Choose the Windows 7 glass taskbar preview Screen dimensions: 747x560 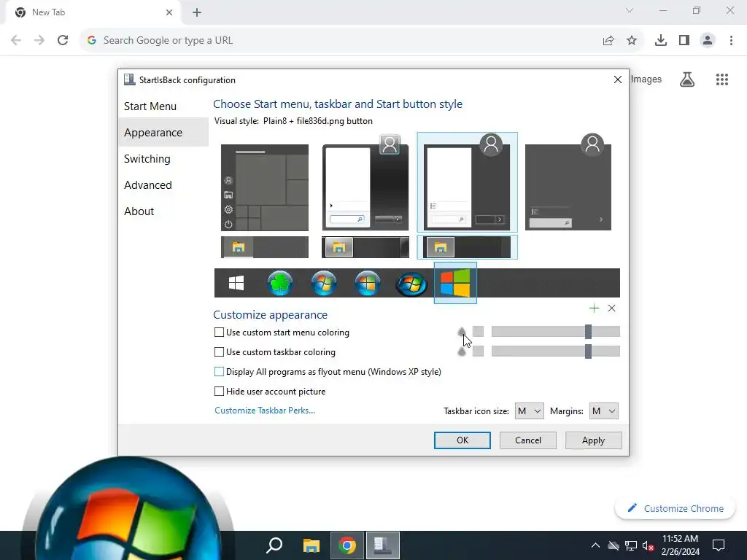[365, 247]
